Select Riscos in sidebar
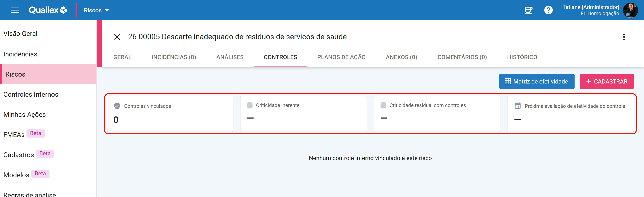This screenshot has width=644, height=197. pos(48,74)
